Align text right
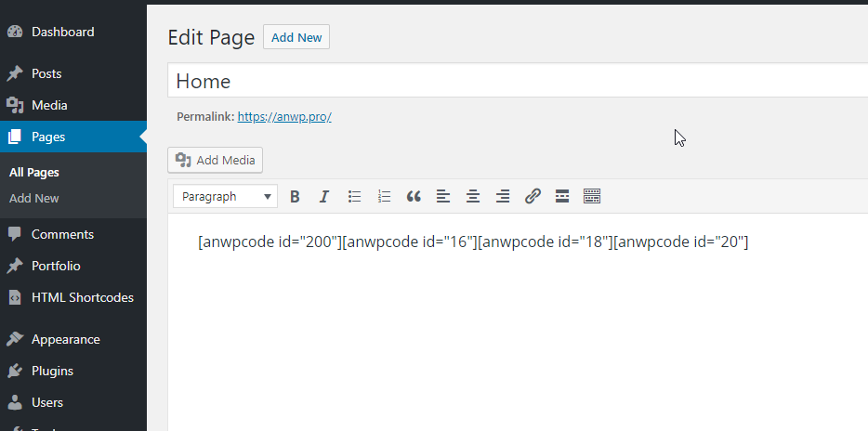The image size is (868, 431). pyautogui.click(x=503, y=196)
